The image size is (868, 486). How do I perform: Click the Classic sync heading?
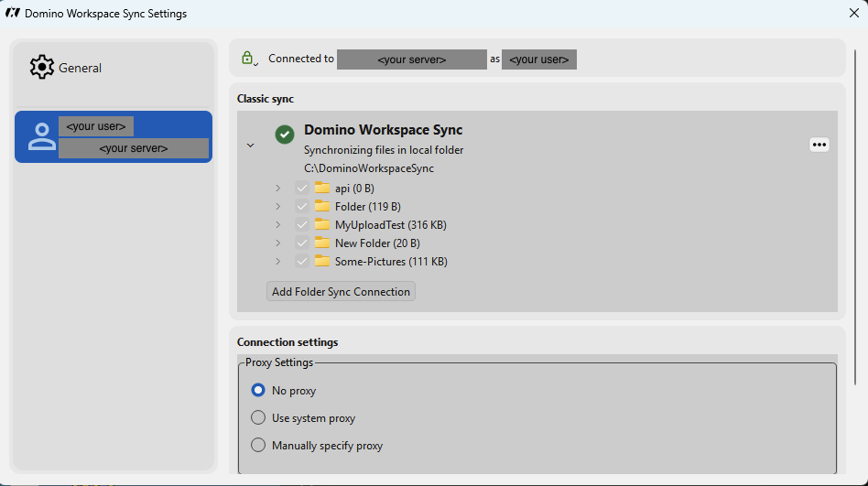[266, 99]
